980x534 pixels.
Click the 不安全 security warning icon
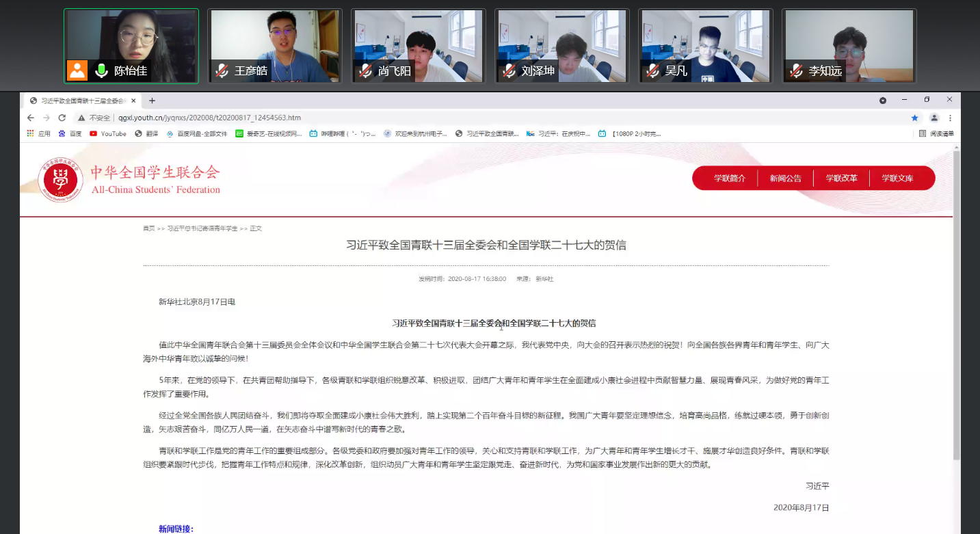click(x=81, y=118)
